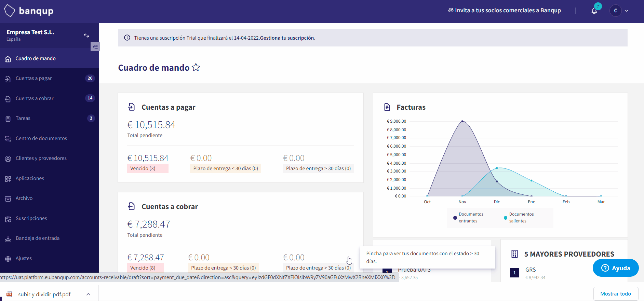Click the Cuentas a cobrar sidebar badge 14
The height and width of the screenshot is (301, 644).
pyautogui.click(x=90, y=98)
